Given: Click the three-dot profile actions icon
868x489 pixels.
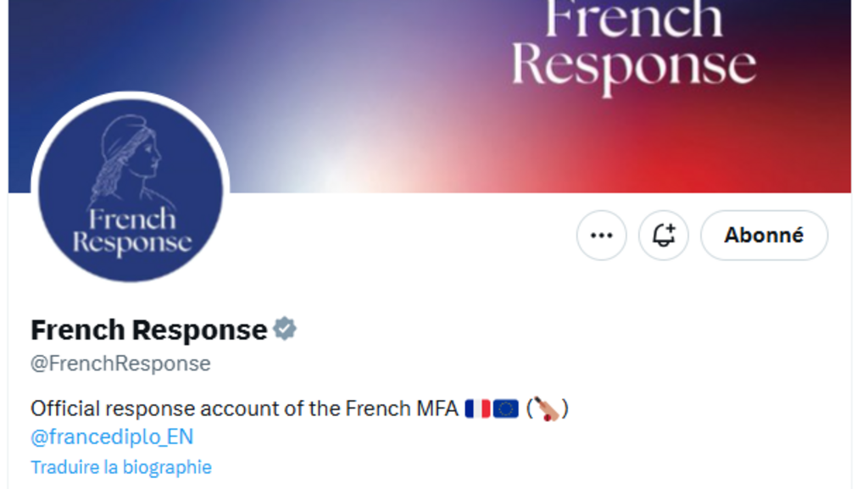Looking at the screenshot, I should (601, 236).
